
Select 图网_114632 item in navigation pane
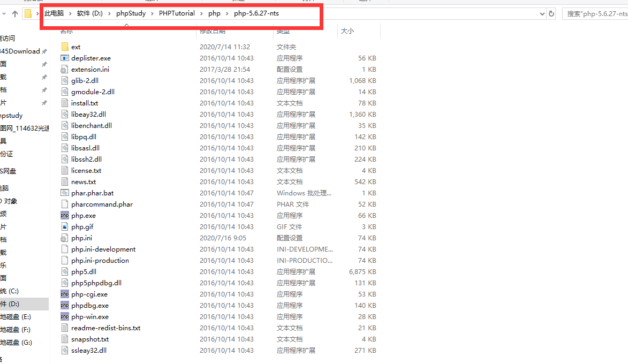[x=25, y=128]
